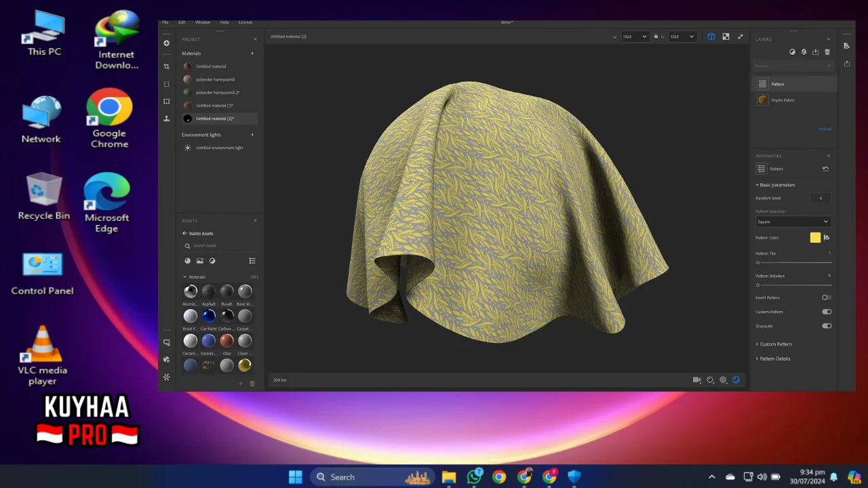Image resolution: width=868 pixels, height=488 pixels.
Task: Click the export layer icon in Layers panel
Action: (816, 52)
